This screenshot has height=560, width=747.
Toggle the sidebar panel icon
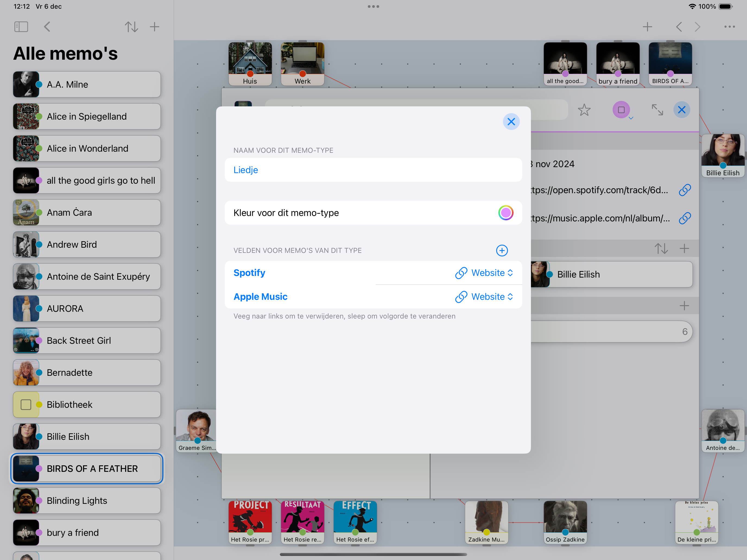21,27
